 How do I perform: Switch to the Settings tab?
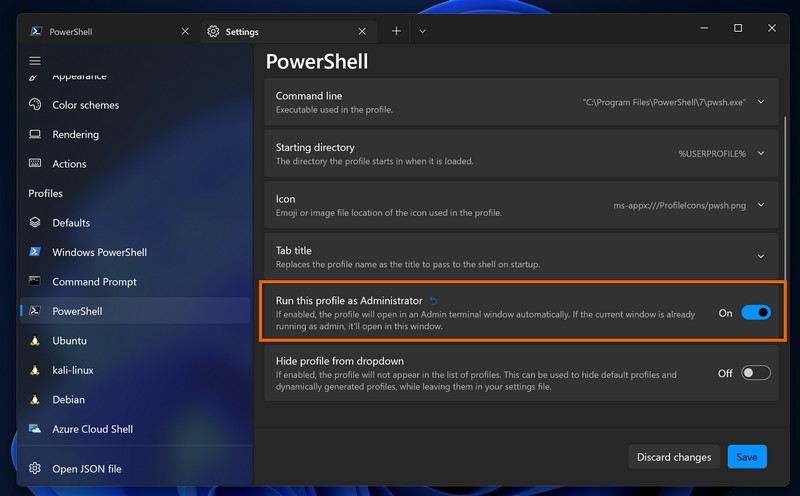[x=289, y=32]
